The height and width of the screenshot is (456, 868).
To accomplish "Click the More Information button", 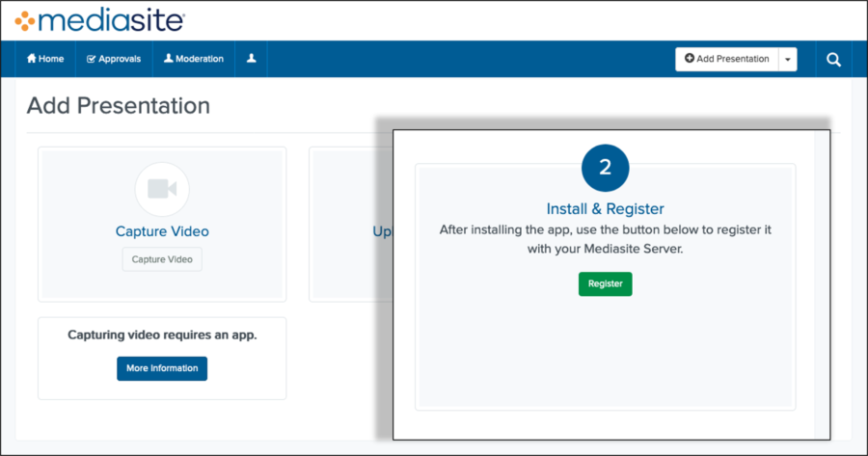I will 162,368.
